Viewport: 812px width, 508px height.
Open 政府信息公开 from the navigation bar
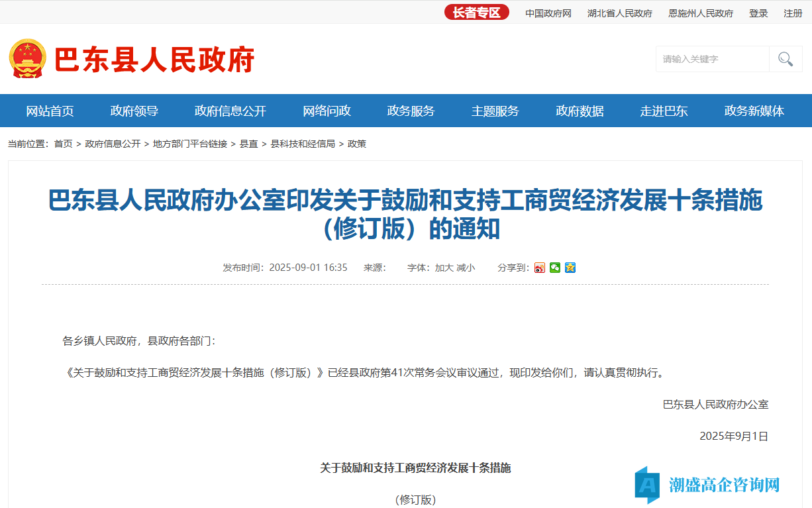[230, 111]
